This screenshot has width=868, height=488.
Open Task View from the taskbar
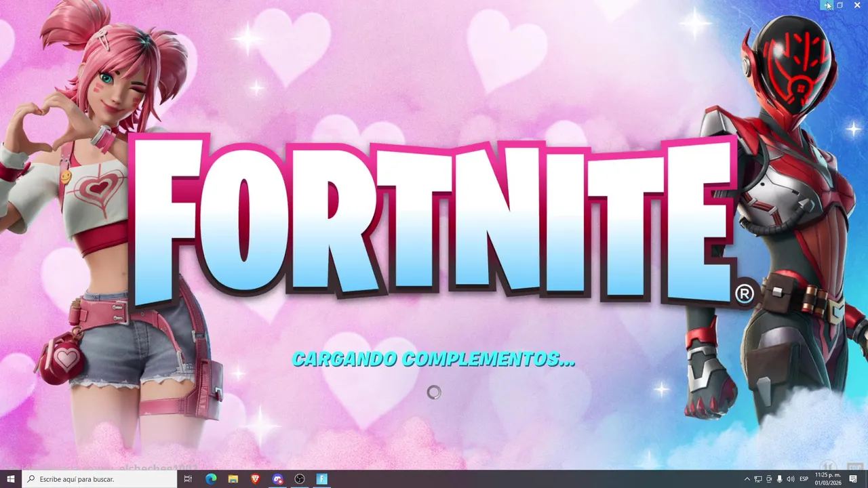[189, 479]
